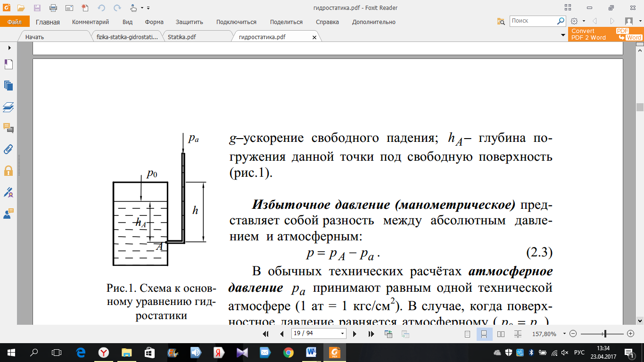The image size is (644, 362).
Task: Open the Комментарий ribbon tab
Action: point(91,22)
